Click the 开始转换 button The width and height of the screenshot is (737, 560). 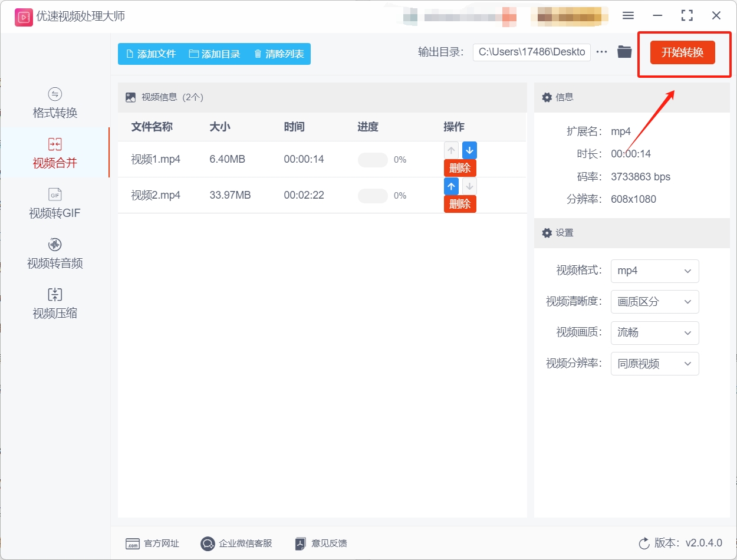[683, 52]
